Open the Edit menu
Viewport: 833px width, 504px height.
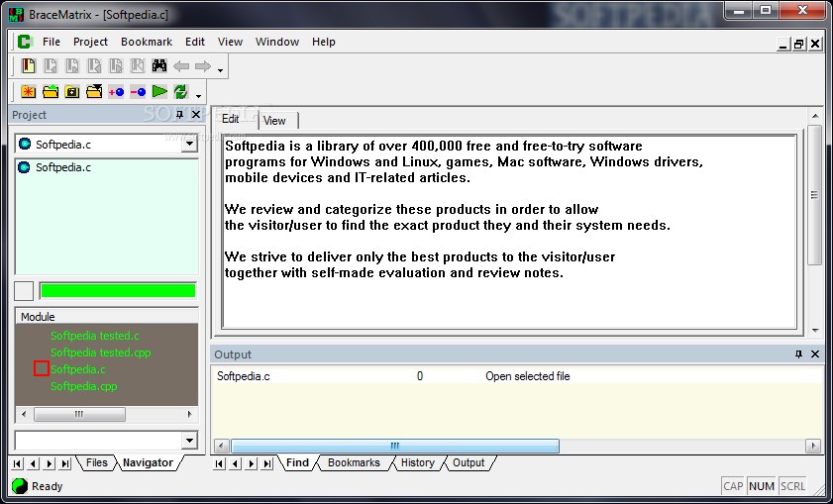195,42
